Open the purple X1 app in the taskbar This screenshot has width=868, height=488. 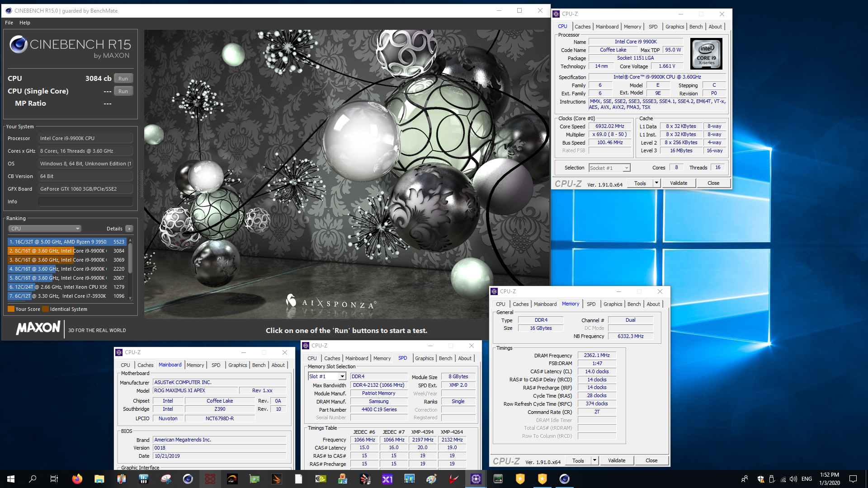[387, 479]
